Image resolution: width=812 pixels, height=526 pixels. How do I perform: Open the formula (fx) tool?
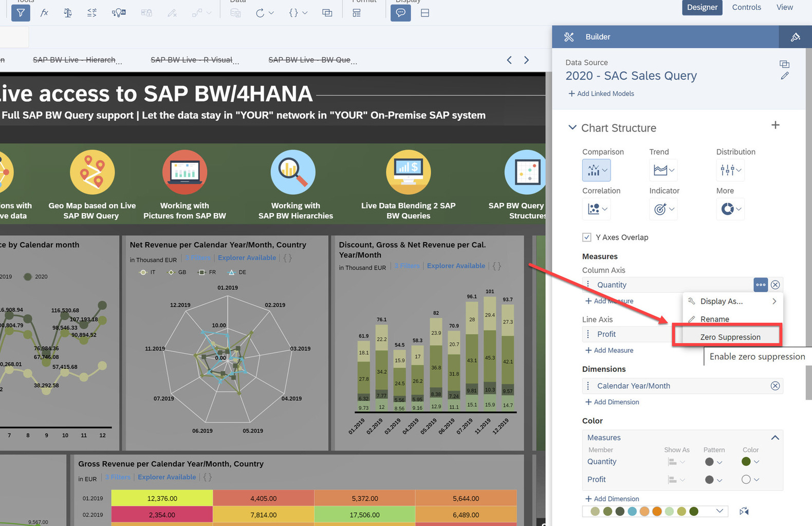pos(44,13)
